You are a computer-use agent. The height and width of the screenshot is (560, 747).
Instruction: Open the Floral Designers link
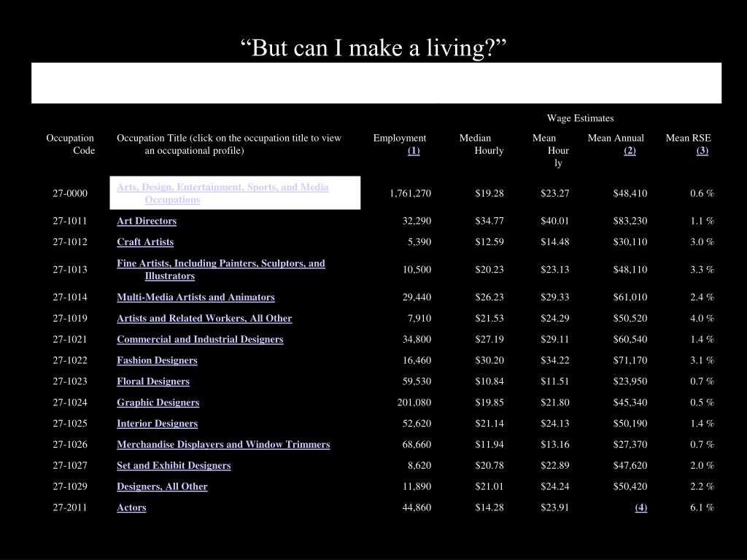point(153,381)
